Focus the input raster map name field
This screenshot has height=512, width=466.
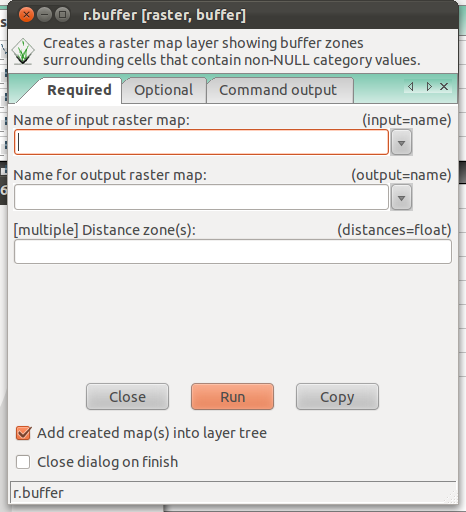[201, 142]
